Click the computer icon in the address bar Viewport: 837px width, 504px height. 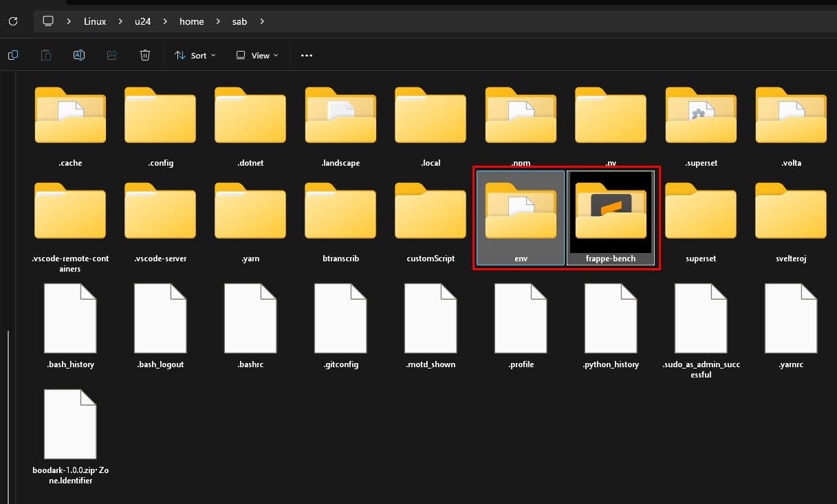click(x=47, y=21)
